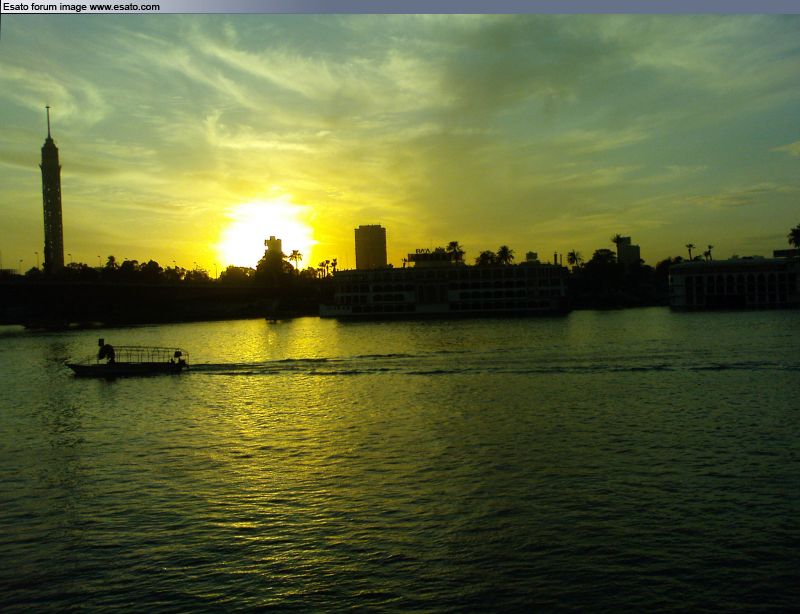Click the "Esato forum image www.esato.com" caption text

[81, 7]
